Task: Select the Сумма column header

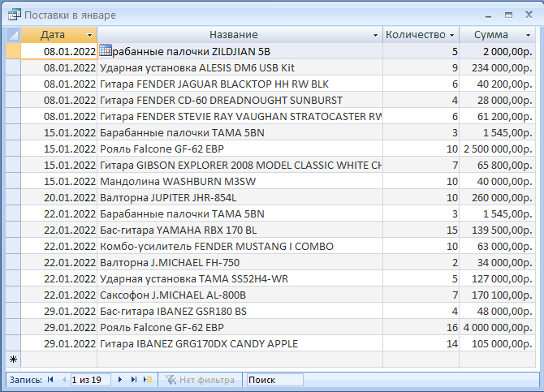Action: pos(497,35)
